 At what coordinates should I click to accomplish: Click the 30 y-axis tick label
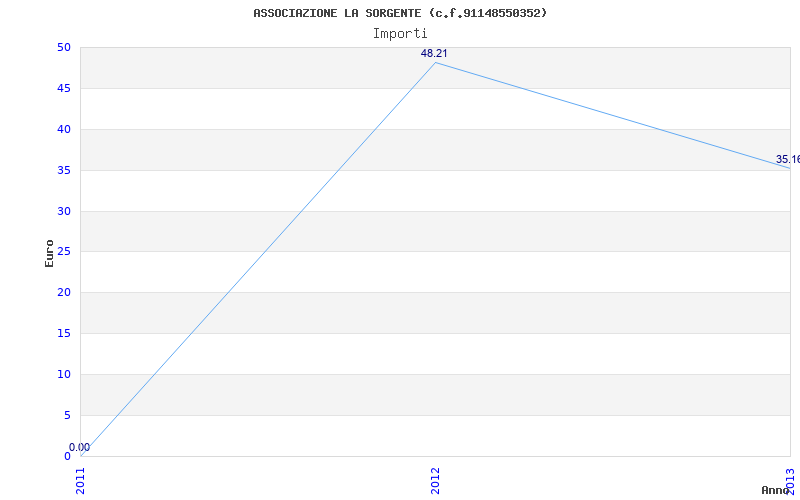coord(64,211)
